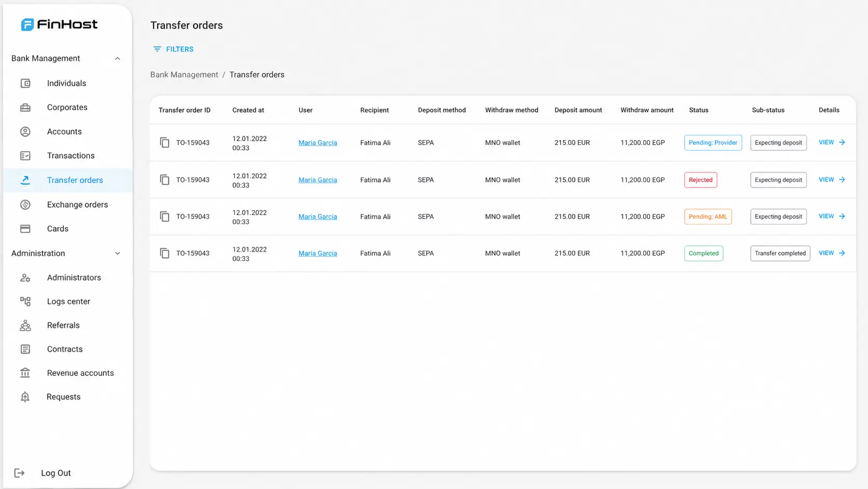Click the Exchange orders currency icon
This screenshot has width=868, height=489.
point(25,205)
